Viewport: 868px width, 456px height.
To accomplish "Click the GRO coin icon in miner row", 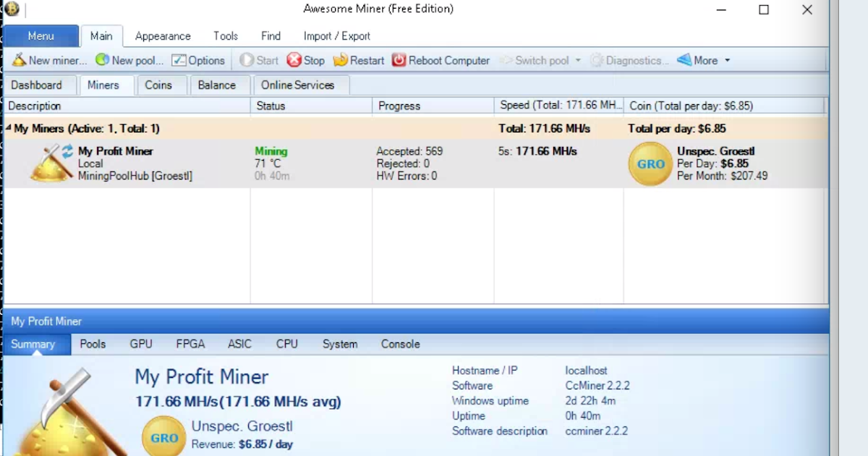I will [x=650, y=164].
